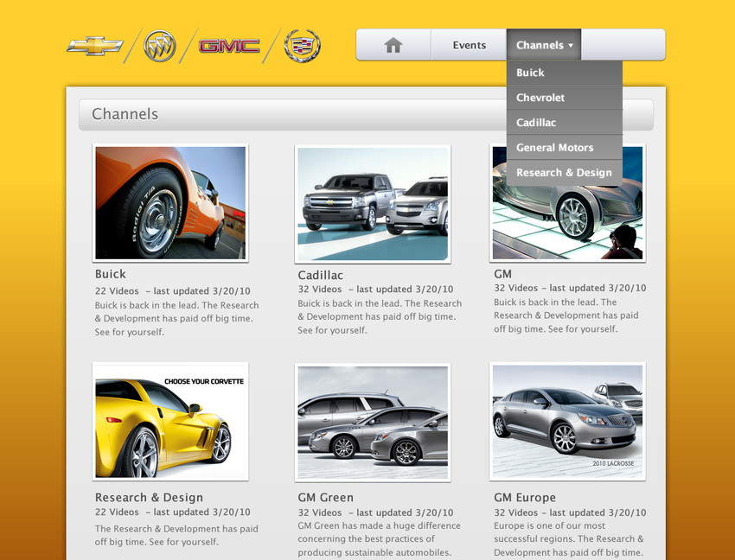Click the Research & Design channel title
Screen dimensions: 735x560
tap(149, 497)
